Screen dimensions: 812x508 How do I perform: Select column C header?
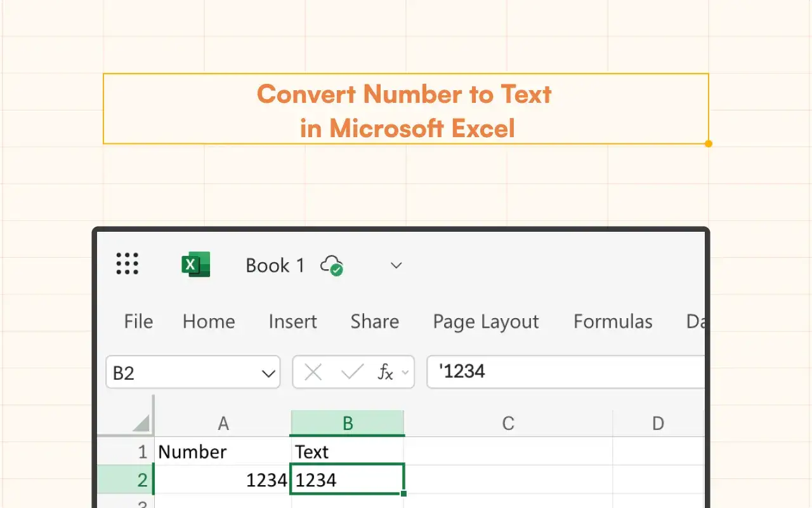click(508, 424)
